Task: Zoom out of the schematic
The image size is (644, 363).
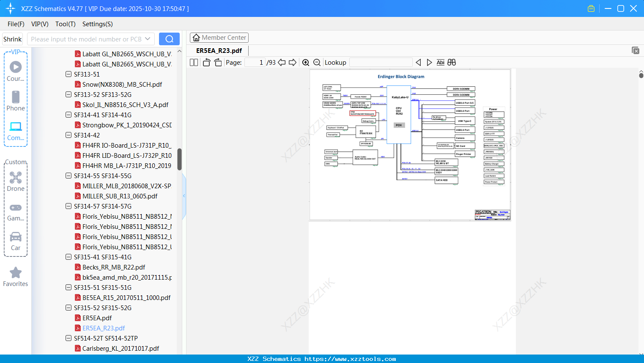Action: [x=317, y=62]
